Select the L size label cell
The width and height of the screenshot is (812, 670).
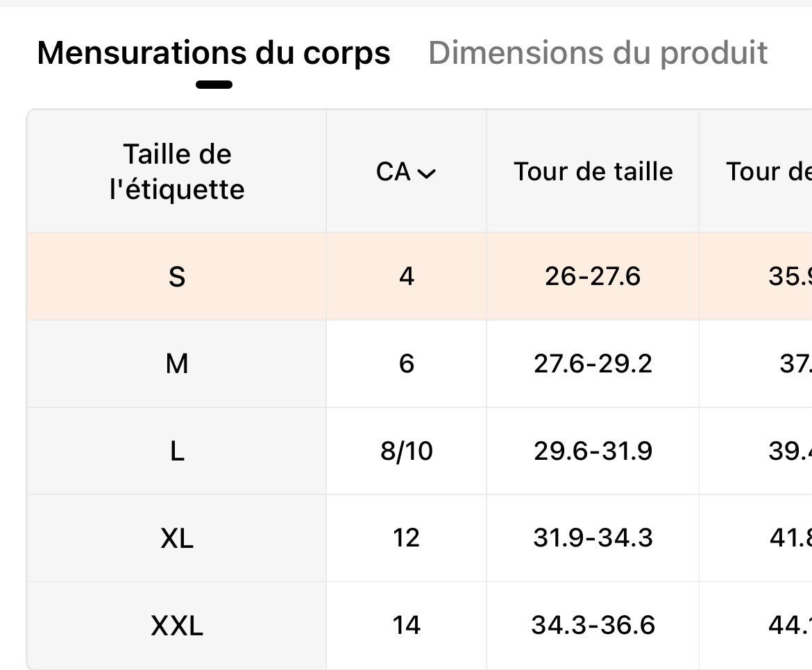click(177, 452)
